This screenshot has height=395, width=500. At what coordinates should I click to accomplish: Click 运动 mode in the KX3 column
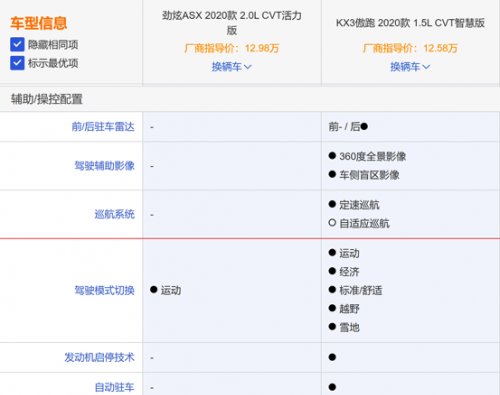click(x=344, y=253)
